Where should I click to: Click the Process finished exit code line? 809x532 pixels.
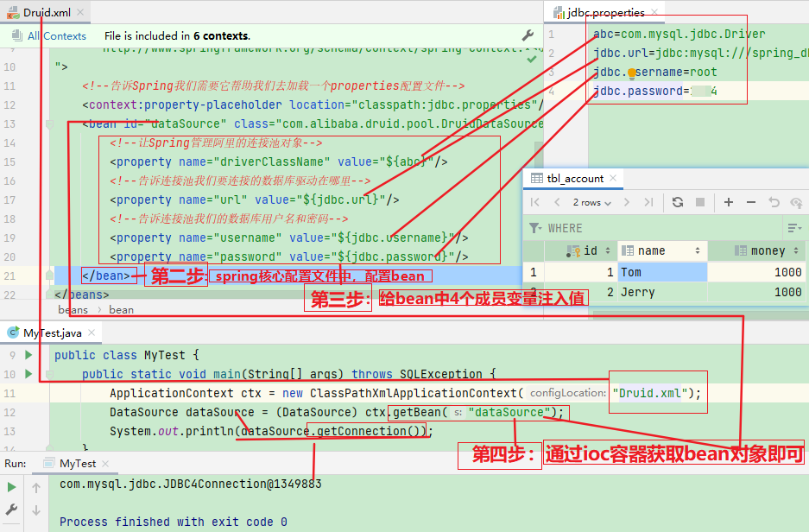(173, 522)
